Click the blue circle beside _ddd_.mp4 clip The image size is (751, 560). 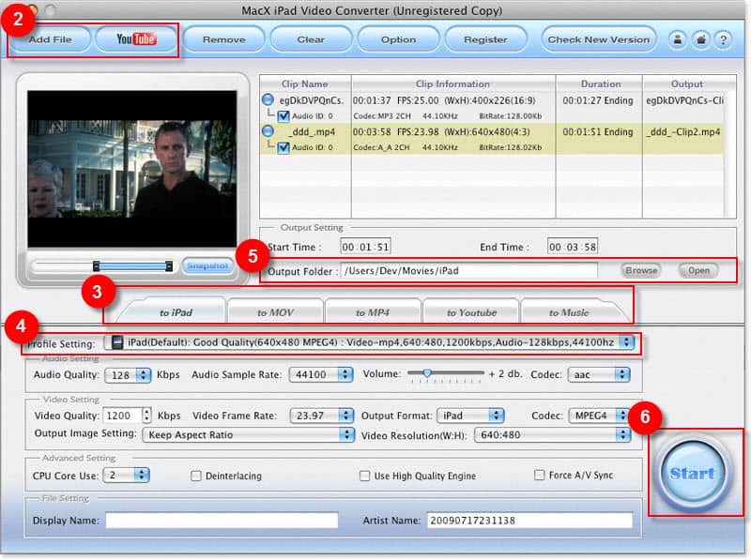268,130
